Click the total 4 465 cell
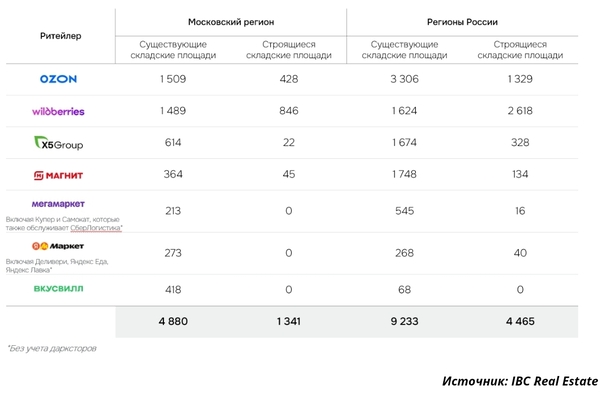Viewport: 600px width, 395px height. click(520, 321)
